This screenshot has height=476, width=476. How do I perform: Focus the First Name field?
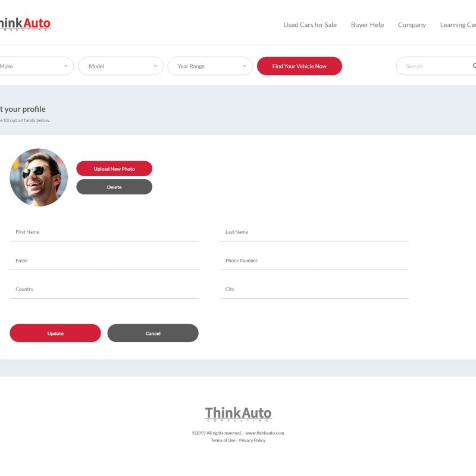tap(104, 232)
